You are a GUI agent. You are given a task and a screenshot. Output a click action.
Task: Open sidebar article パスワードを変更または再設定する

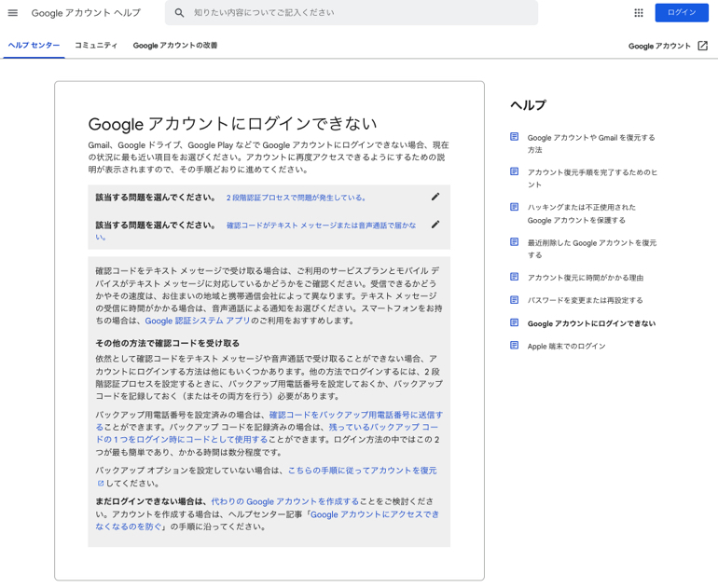coord(585,300)
